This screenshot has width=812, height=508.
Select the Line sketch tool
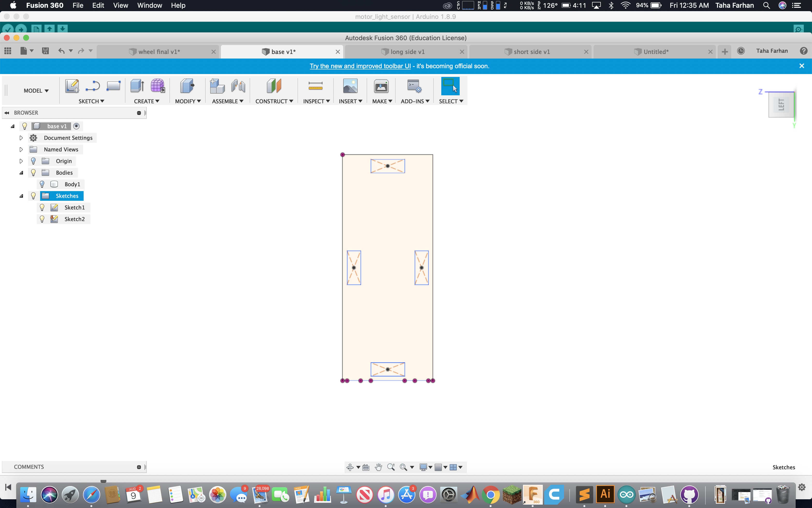[x=93, y=86]
